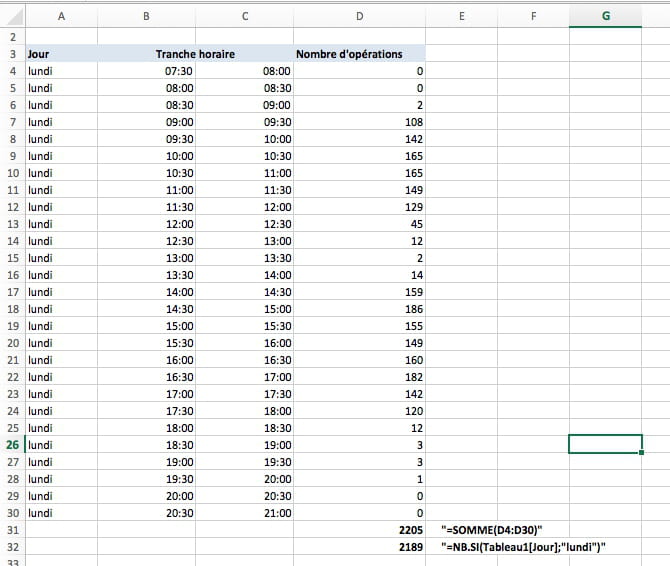Select the "Tranche horaire" header cell
Screen dimensions: 670x566
pyautogui.click(x=195, y=53)
